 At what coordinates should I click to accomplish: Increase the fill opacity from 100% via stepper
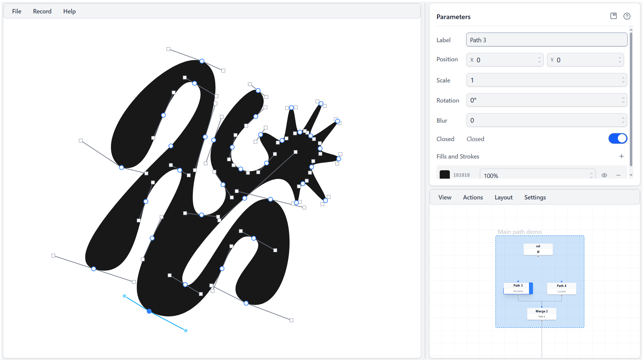(x=591, y=173)
